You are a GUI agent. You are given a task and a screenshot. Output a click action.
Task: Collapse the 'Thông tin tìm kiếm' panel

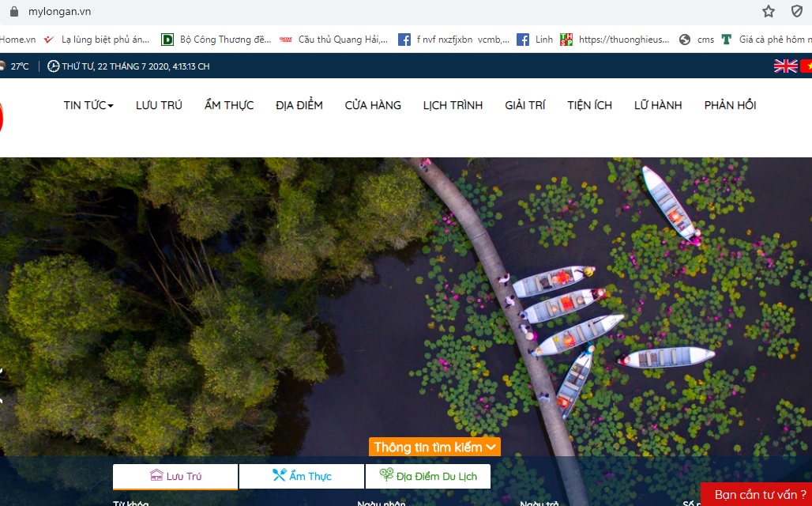click(434, 447)
